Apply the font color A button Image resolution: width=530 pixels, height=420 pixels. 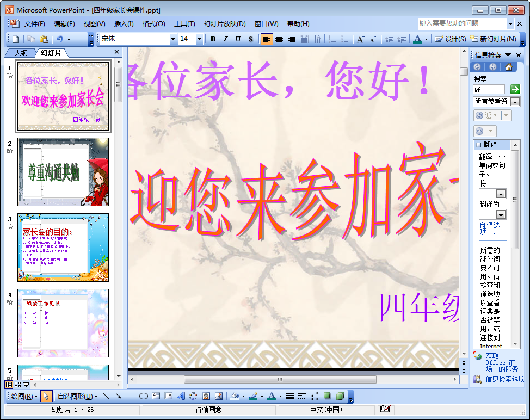pos(417,39)
